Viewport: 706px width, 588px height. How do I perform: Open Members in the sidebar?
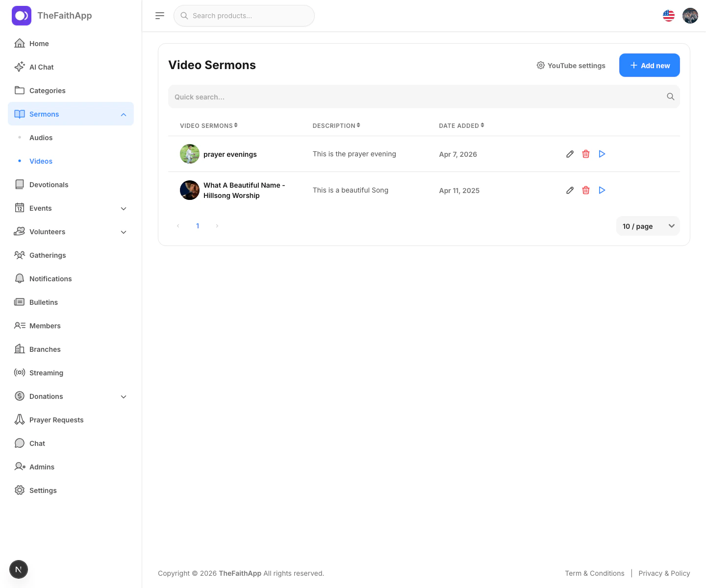click(71, 326)
